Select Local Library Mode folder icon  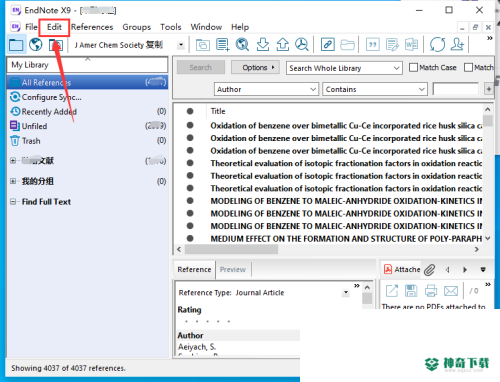pyautogui.click(x=16, y=44)
